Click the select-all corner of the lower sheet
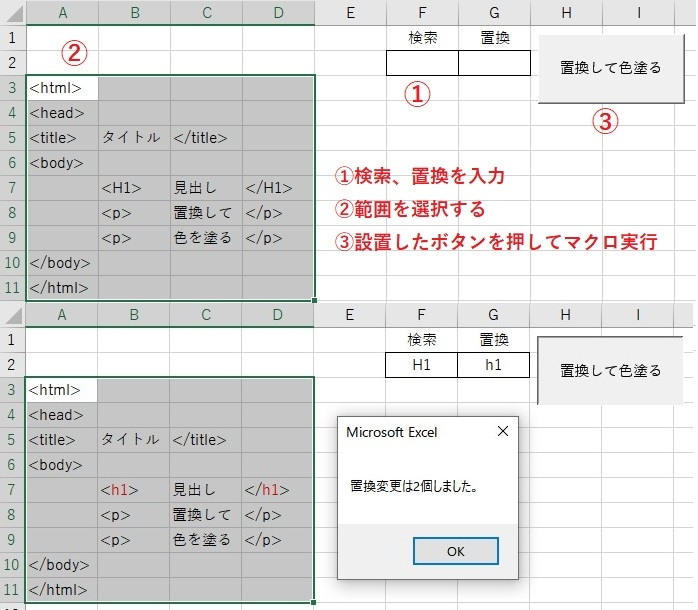This screenshot has height=610, width=698. point(13,315)
